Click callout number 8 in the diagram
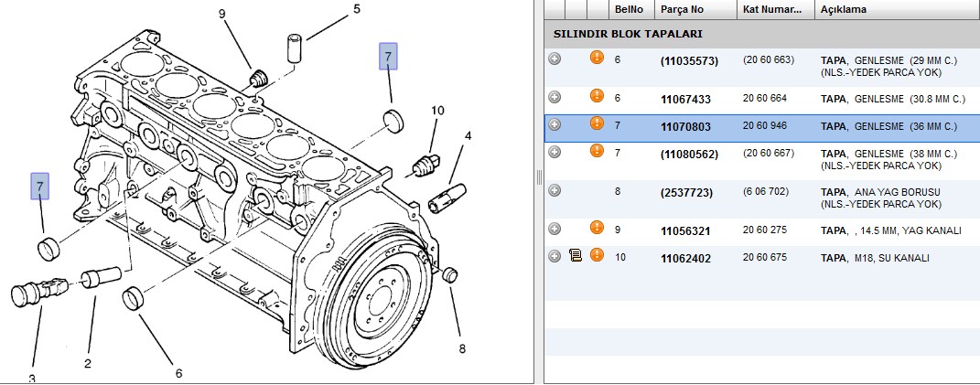This screenshot has width=980, height=385. (462, 348)
